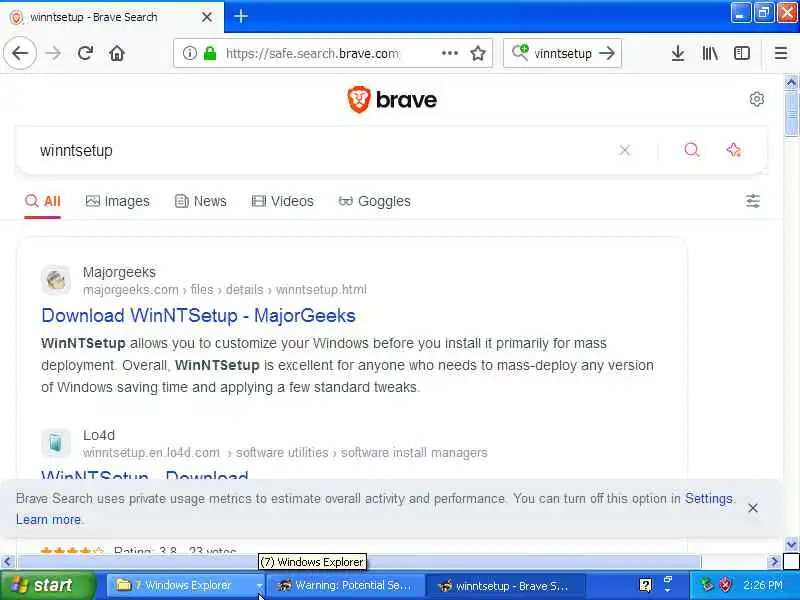Reload the current page
Image resolution: width=800 pixels, height=600 pixels.
[85, 53]
